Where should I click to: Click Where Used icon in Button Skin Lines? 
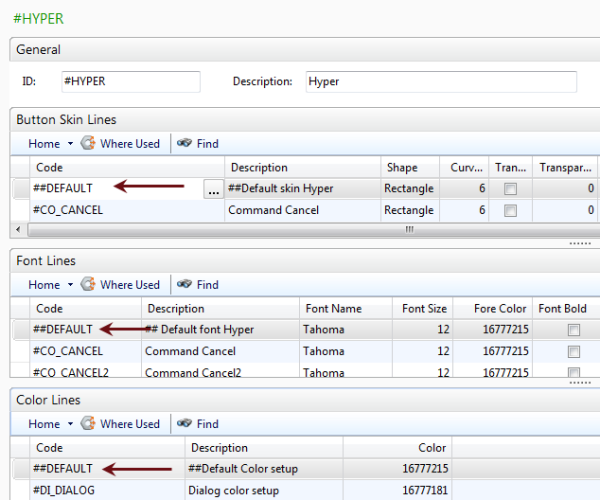coord(88,144)
